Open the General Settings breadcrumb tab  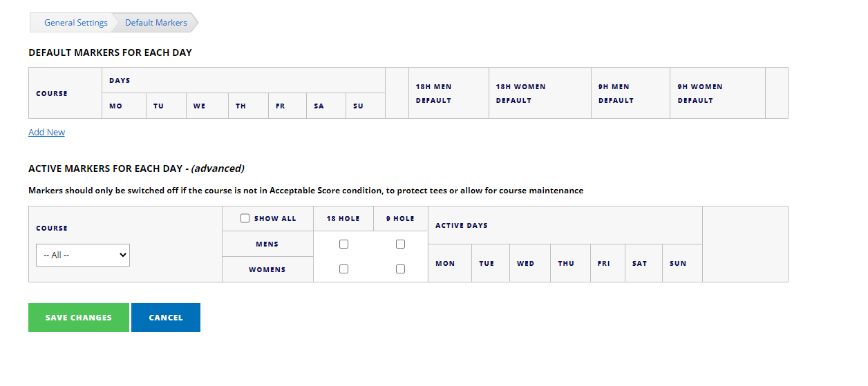[75, 23]
